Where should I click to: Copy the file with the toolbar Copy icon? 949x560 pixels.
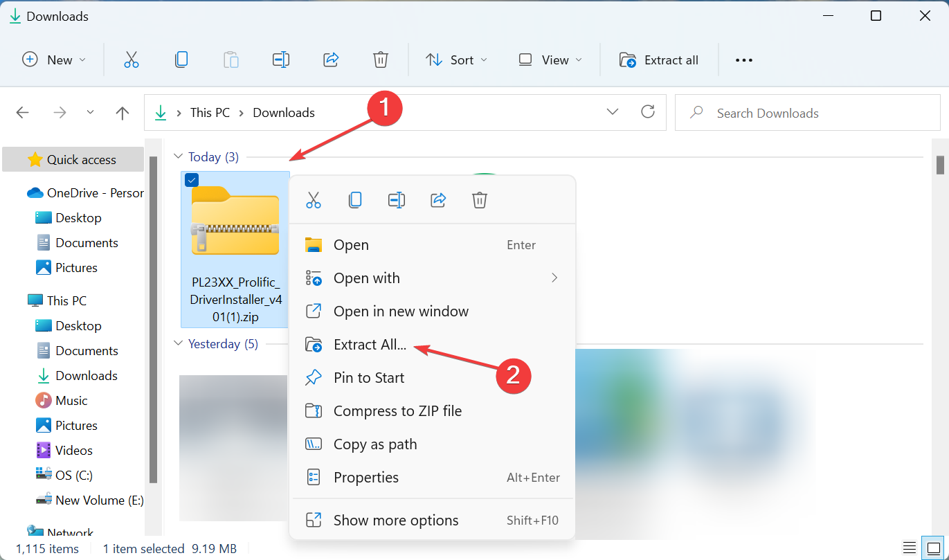[181, 60]
